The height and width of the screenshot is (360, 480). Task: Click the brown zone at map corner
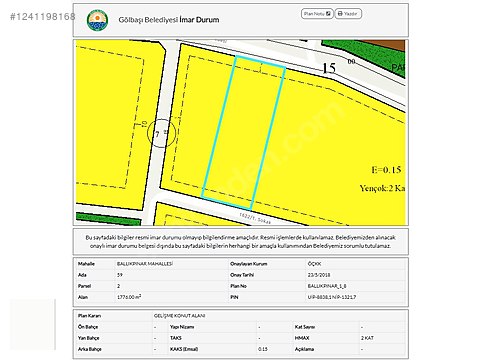click(x=383, y=45)
